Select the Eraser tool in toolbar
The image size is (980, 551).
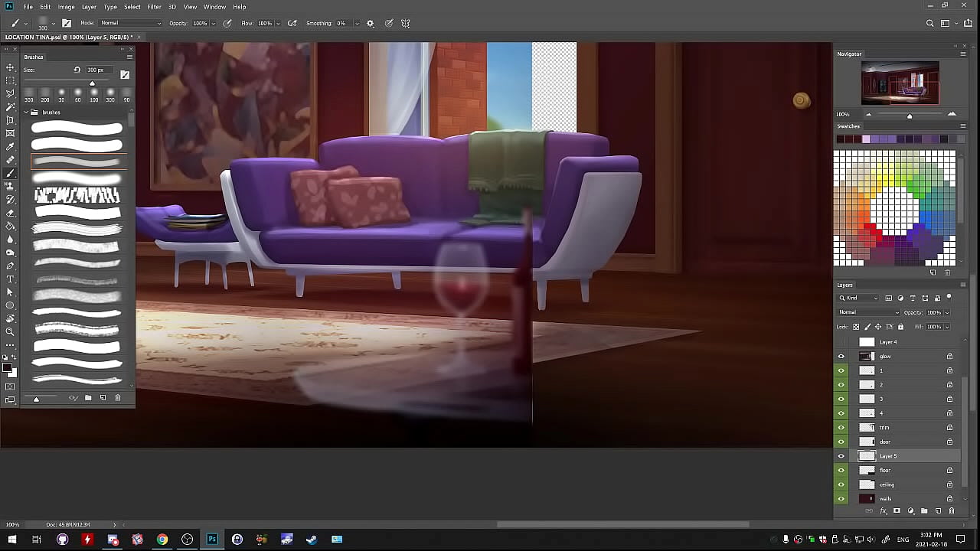pyautogui.click(x=10, y=213)
